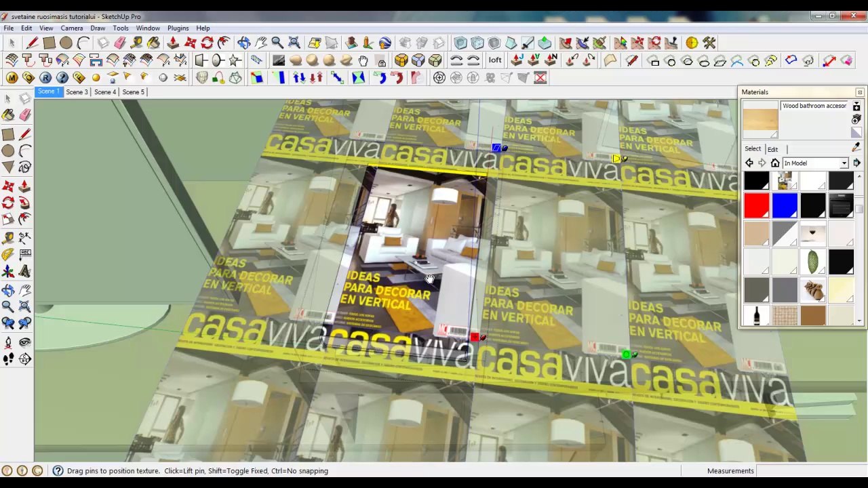Select the Section Plane tool
868x488 pixels.
[24, 359]
